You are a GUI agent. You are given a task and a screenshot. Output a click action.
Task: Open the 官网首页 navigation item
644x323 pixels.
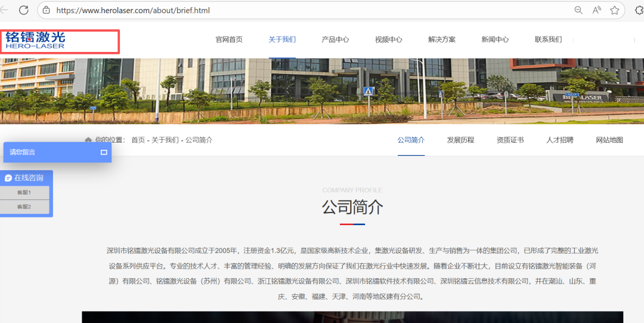[229, 39]
